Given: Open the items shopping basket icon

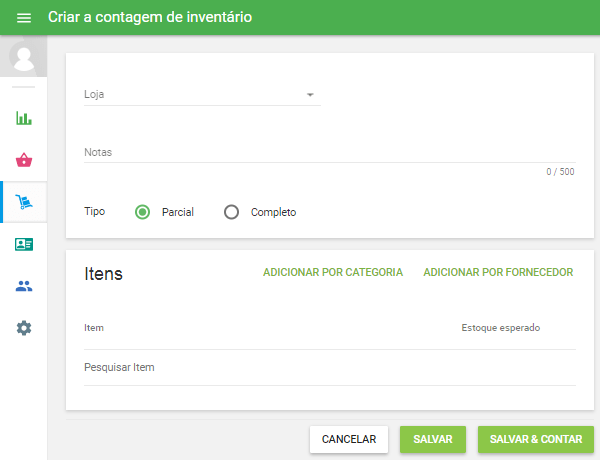Looking at the screenshot, I should pyautogui.click(x=24, y=160).
